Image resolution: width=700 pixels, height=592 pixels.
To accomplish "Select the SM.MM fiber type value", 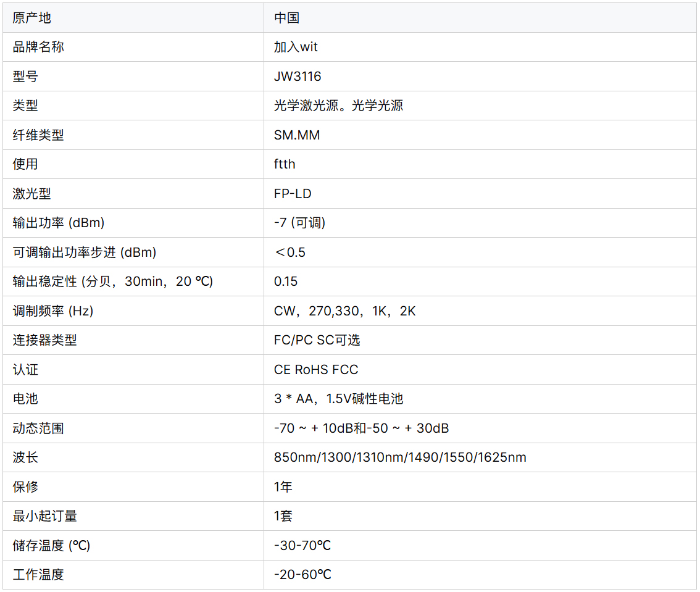I will [x=297, y=135].
